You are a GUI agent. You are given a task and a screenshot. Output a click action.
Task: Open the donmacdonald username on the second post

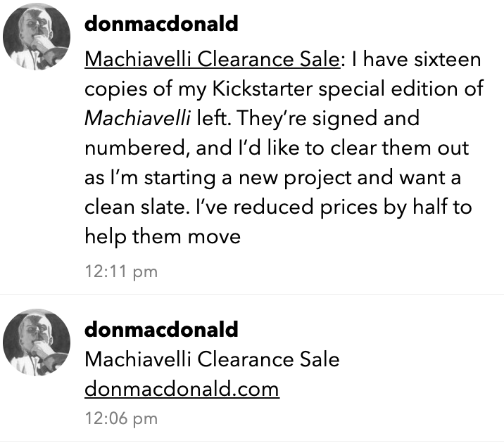160,328
